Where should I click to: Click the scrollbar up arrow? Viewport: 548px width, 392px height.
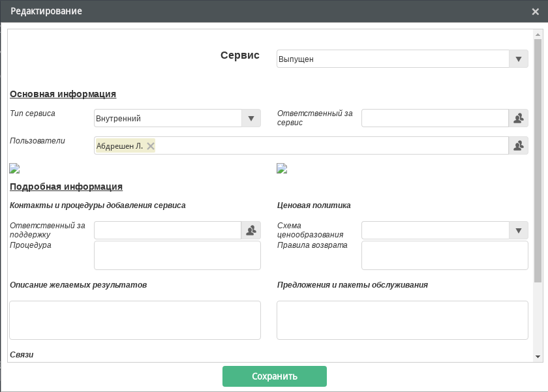pos(538,35)
